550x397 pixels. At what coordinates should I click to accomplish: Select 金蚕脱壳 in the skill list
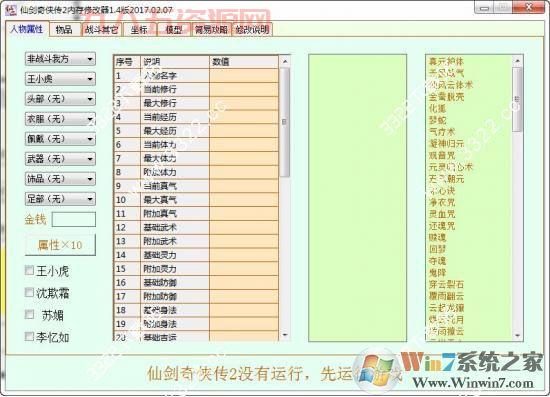coord(446,97)
